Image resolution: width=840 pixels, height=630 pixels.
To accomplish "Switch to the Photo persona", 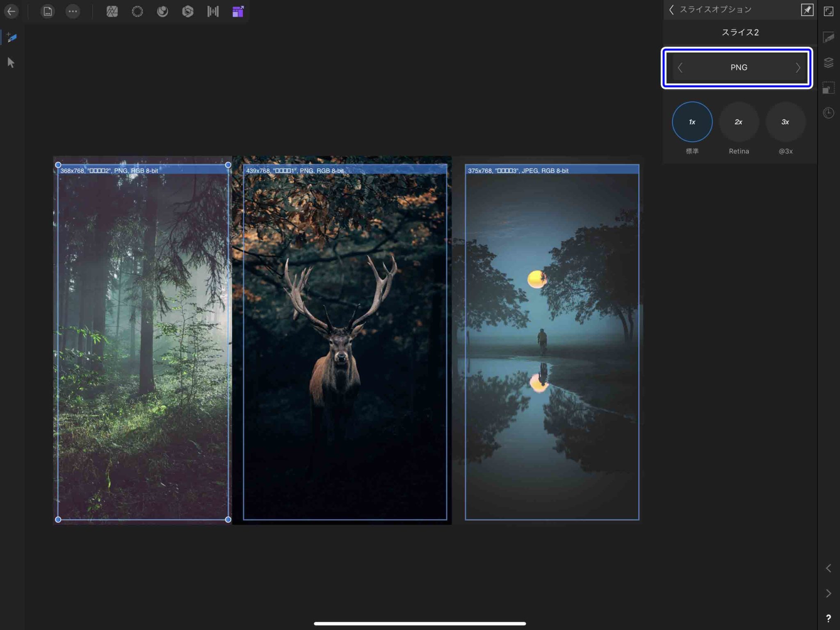I will pyautogui.click(x=112, y=11).
